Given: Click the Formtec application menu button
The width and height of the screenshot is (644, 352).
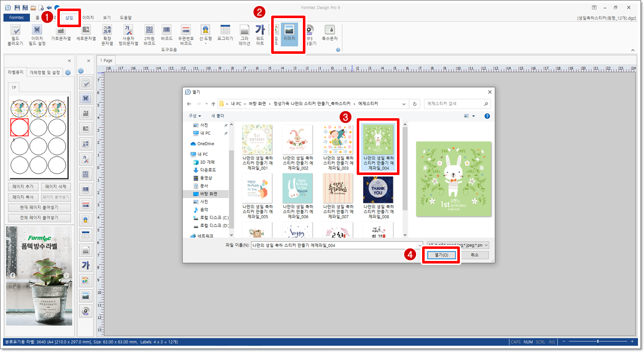Looking at the screenshot, I should click(17, 18).
